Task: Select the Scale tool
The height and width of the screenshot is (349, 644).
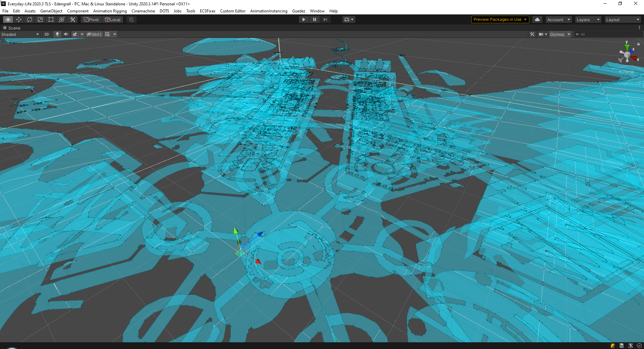Action: [40, 19]
